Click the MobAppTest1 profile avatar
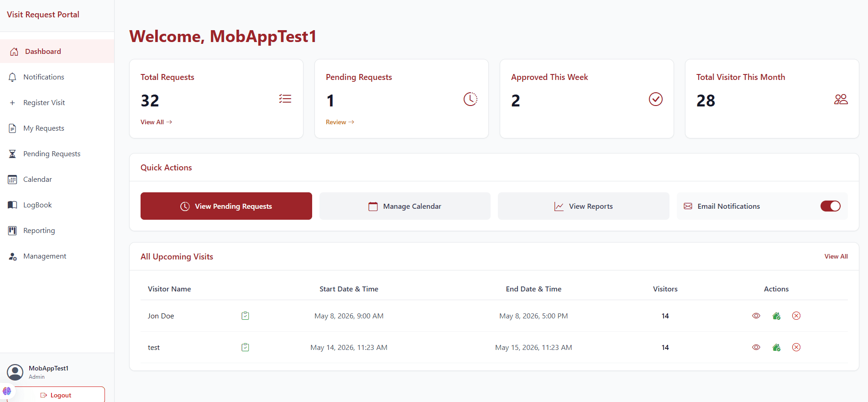 point(15,372)
